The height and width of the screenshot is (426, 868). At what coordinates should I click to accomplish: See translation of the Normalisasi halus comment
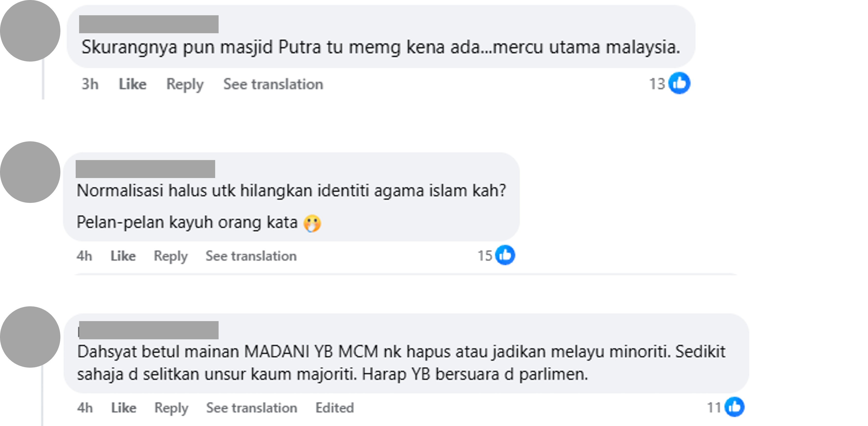pyautogui.click(x=251, y=256)
